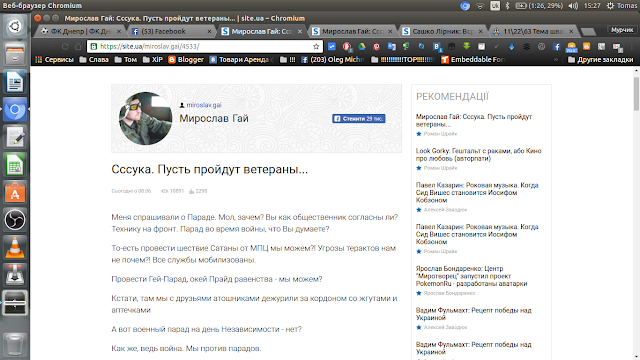The image size is (640, 360).
Task: Open the volume indicator in top panel
Action: tap(573, 6)
